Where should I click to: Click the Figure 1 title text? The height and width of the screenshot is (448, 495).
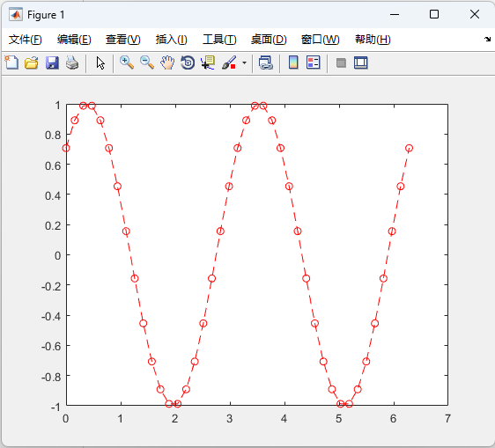click(46, 15)
